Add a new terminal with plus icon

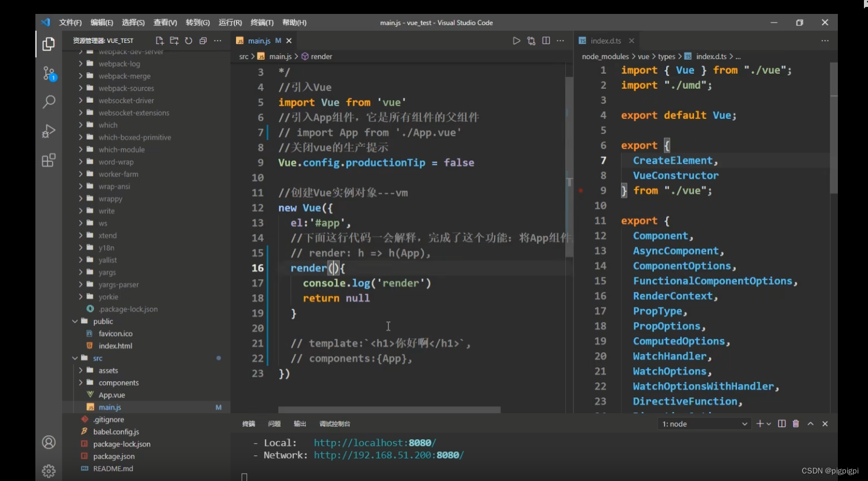(760, 424)
